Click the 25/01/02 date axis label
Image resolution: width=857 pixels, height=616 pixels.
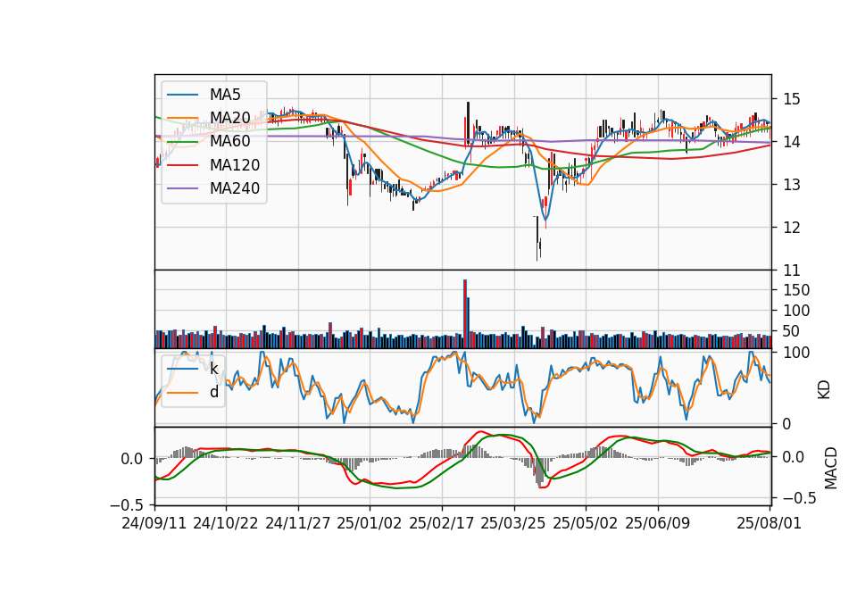click(369, 523)
